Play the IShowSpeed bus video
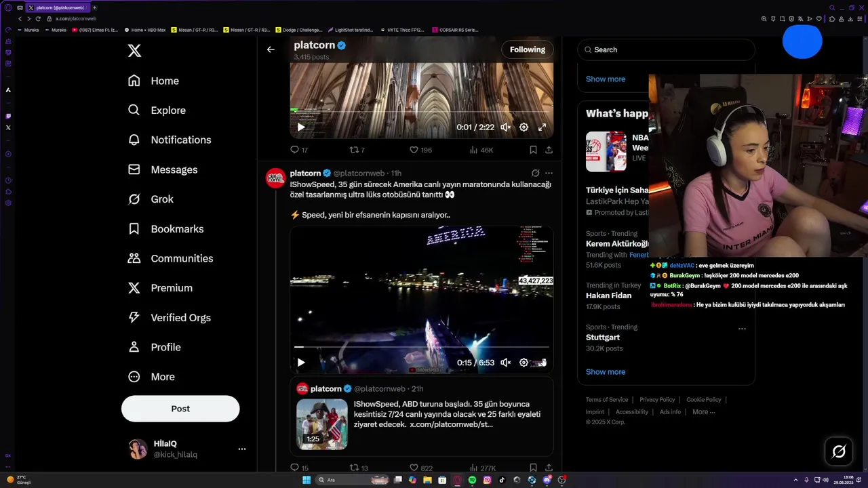Image resolution: width=868 pixels, height=488 pixels. pyautogui.click(x=301, y=363)
